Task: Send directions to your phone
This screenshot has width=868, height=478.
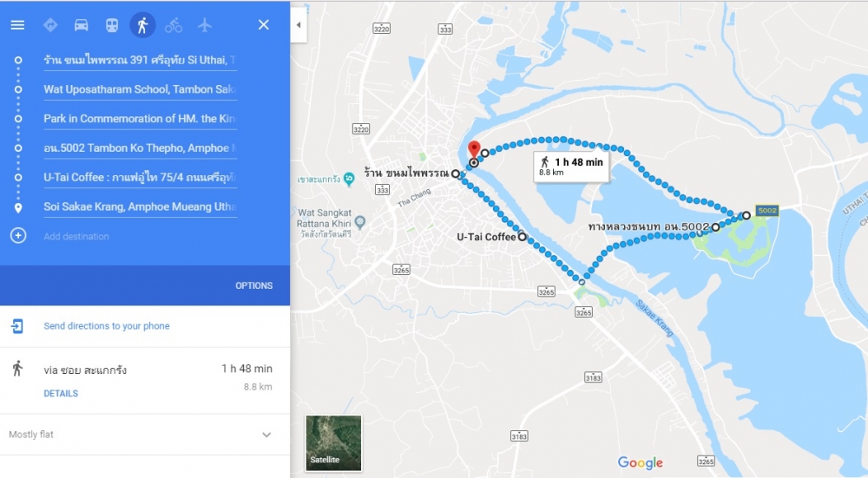Action: coord(106,326)
